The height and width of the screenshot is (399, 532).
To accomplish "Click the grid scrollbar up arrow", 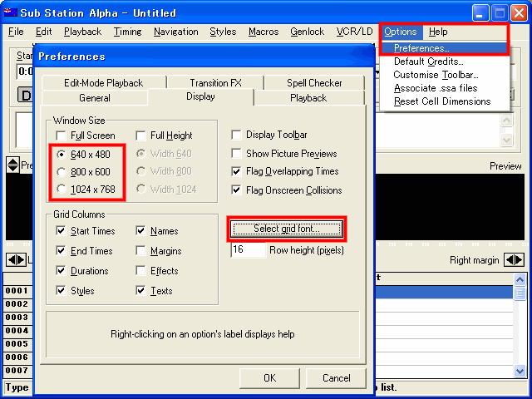I will (520, 279).
